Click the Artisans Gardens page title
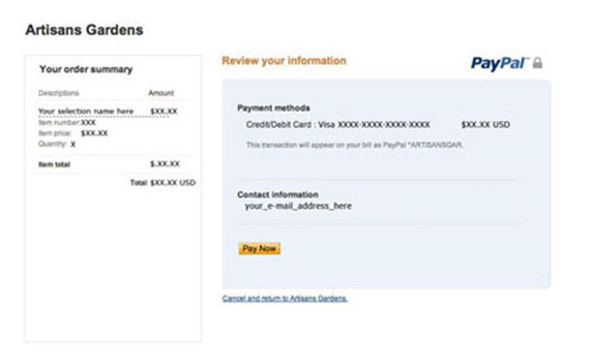This screenshot has width=595, height=364. [84, 30]
